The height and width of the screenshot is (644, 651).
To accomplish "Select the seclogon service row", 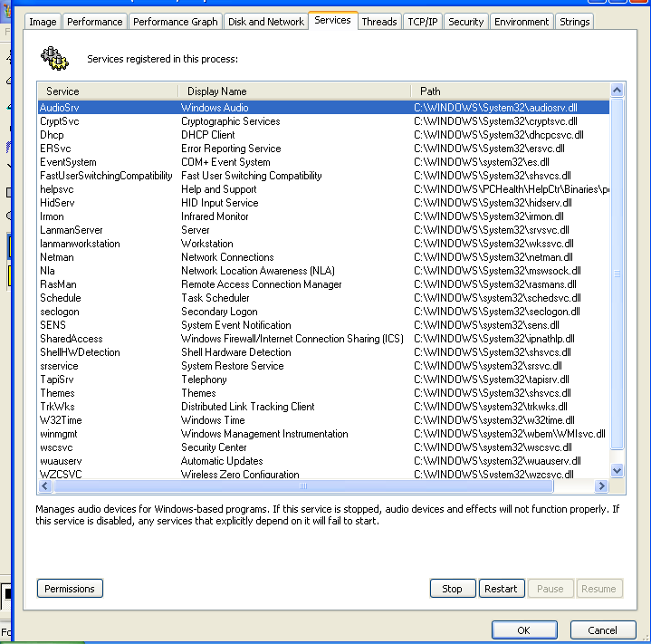I will point(323,312).
